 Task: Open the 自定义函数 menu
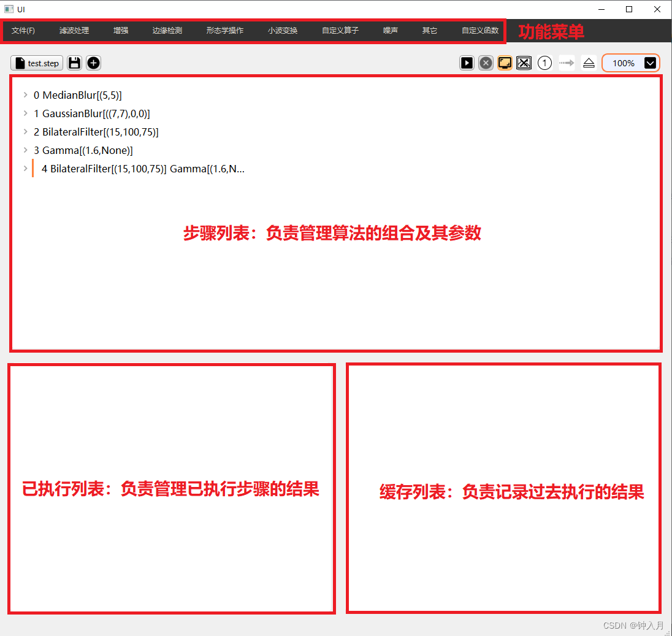click(480, 31)
